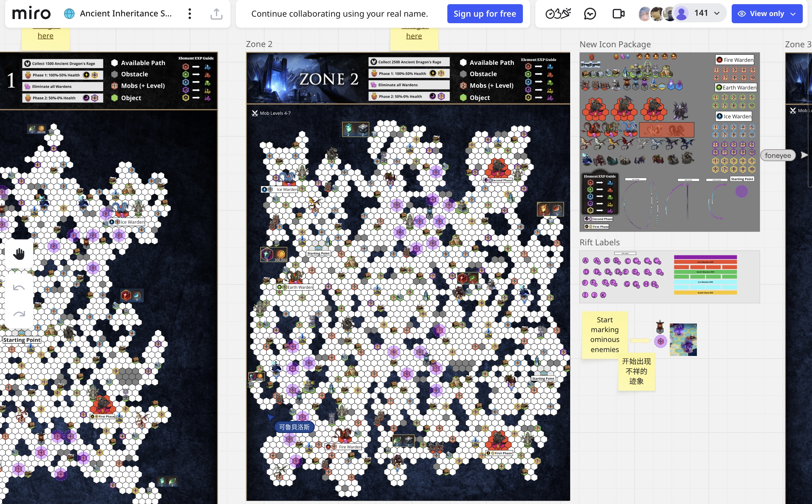Open the three-dot board options menu

coord(190,14)
